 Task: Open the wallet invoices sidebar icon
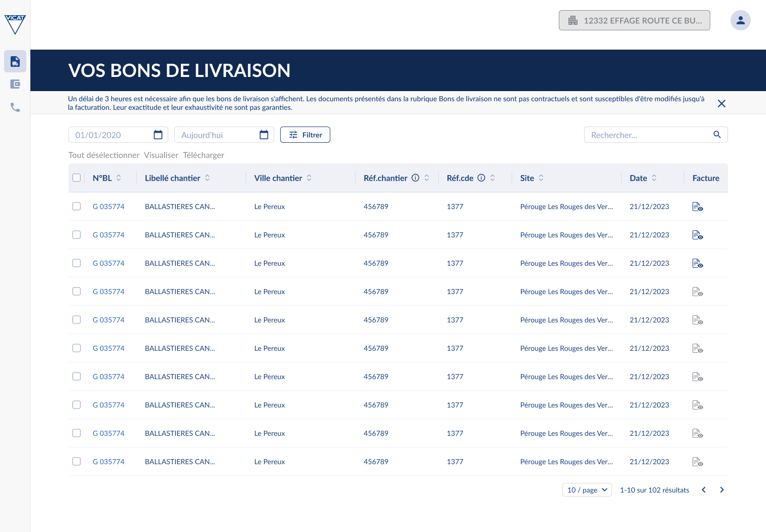15,84
